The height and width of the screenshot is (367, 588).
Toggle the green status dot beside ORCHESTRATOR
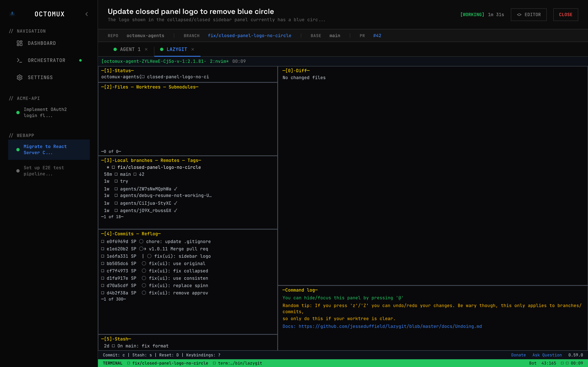[x=80, y=60]
